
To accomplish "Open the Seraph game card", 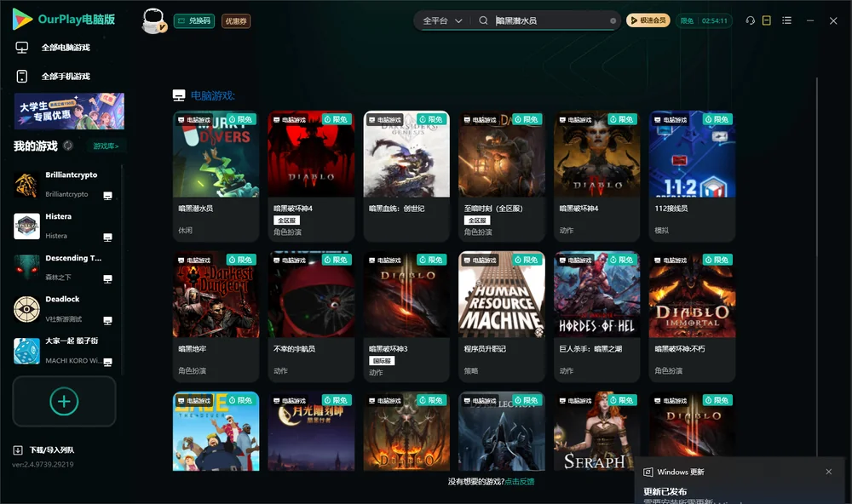I will [596, 432].
